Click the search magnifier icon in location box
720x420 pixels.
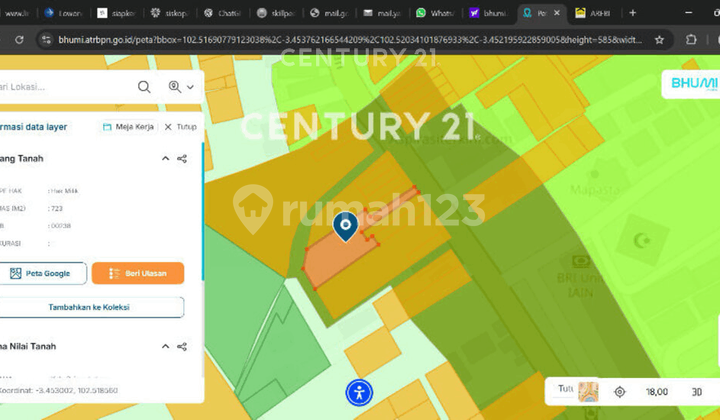(x=144, y=87)
